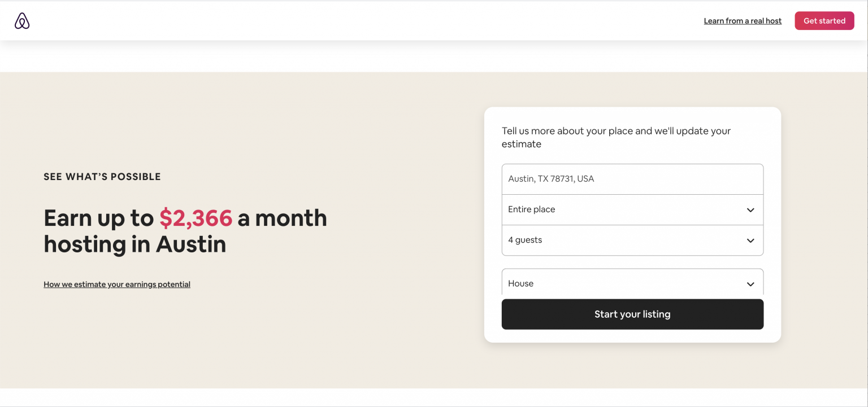The image size is (868, 407).
Task: Open the Entire place dropdown
Action: click(622, 209)
